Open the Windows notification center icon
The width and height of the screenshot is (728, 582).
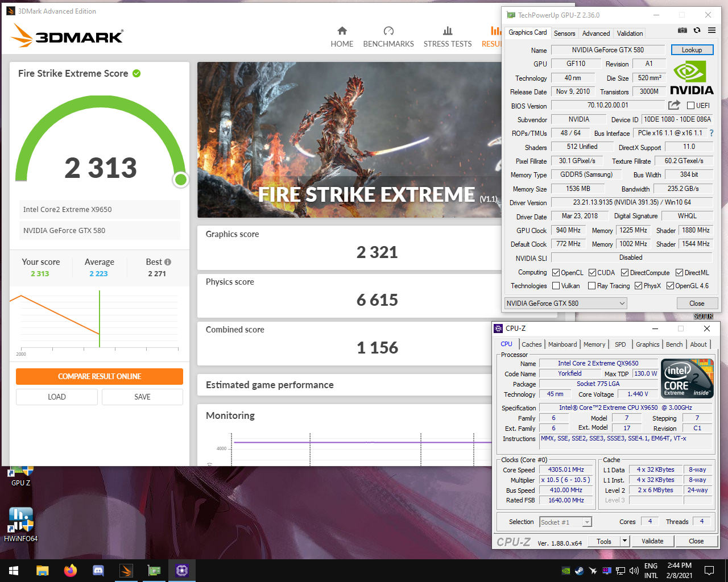tap(709, 571)
